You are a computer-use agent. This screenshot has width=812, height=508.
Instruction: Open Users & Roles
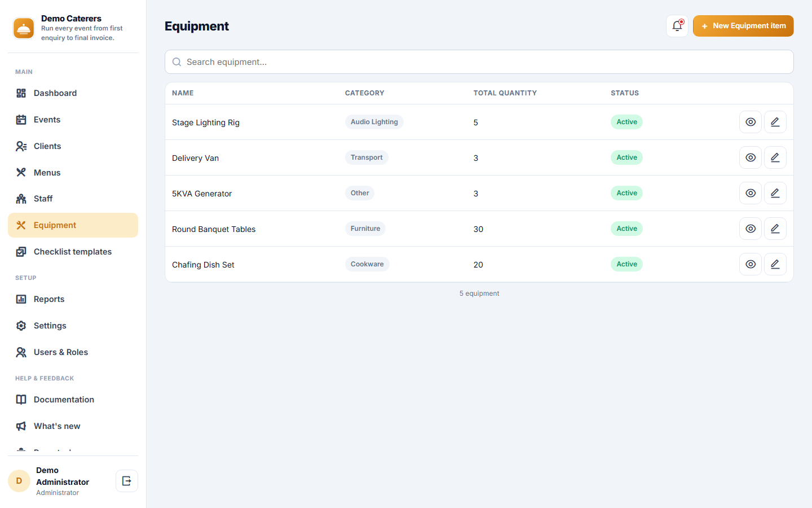[73, 352]
